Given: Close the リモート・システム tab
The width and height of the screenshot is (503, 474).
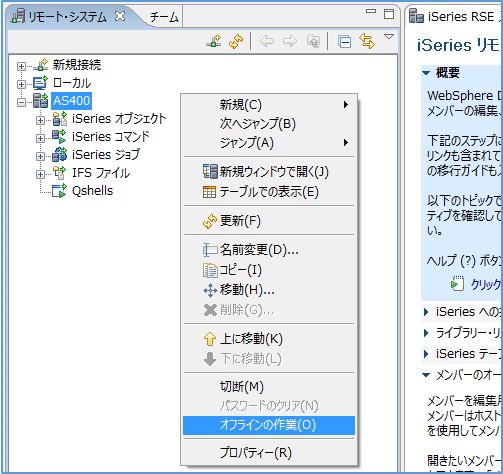Looking at the screenshot, I should click(x=120, y=16).
